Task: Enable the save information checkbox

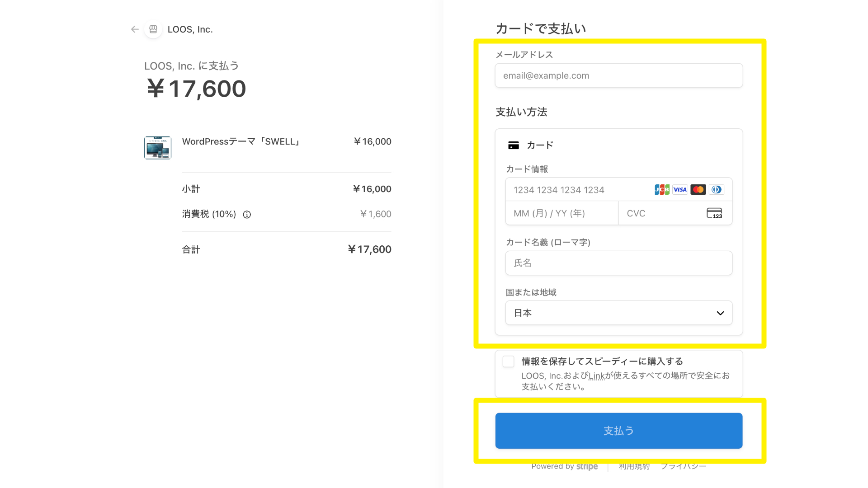Action: (509, 361)
